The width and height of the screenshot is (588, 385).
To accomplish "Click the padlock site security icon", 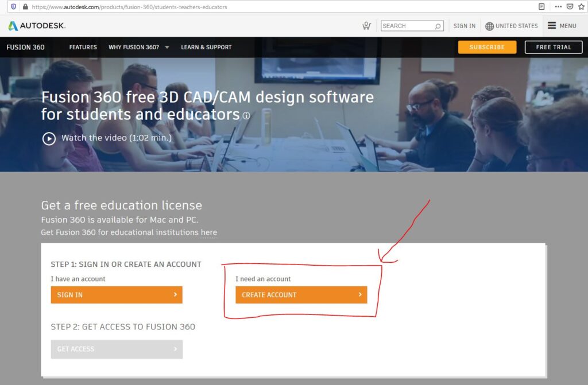I will [25, 7].
